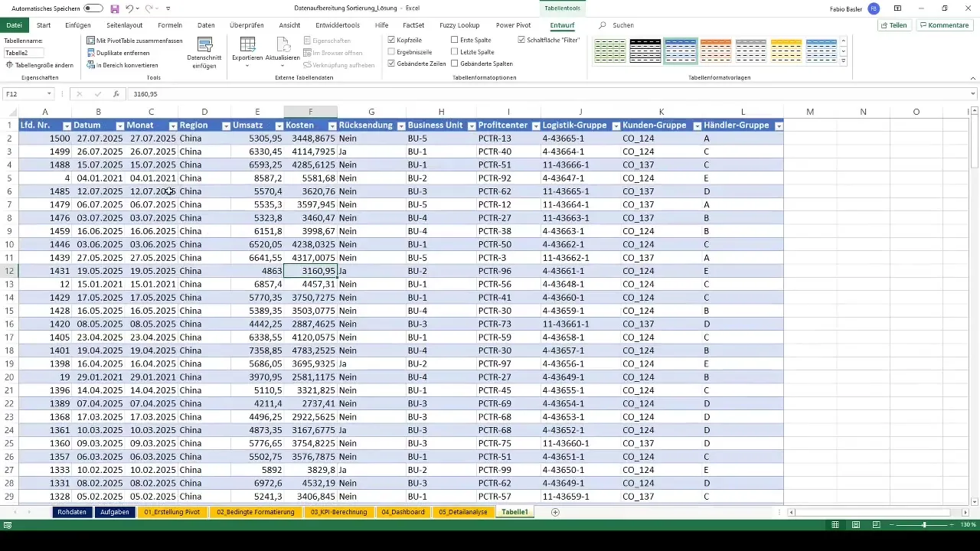
Task: Switch to Page Layout view icon
Action: (x=856, y=525)
